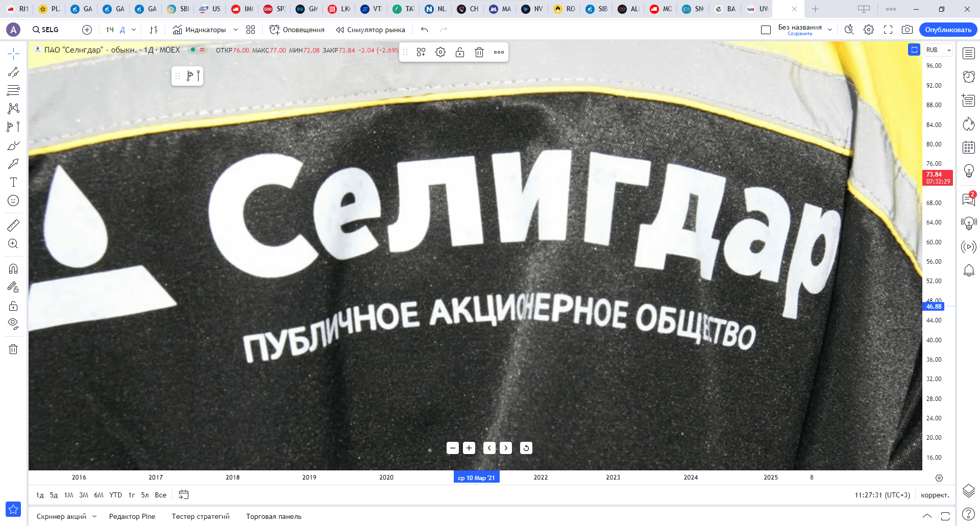Open the favorites star toolbar
980x526 pixels.
(13, 509)
